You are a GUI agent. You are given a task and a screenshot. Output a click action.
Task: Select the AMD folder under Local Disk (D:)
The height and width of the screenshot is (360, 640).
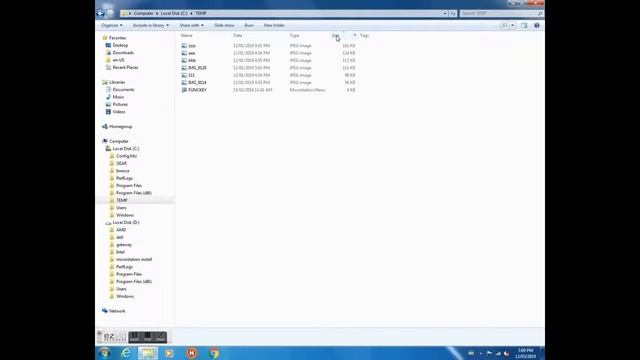121,230
